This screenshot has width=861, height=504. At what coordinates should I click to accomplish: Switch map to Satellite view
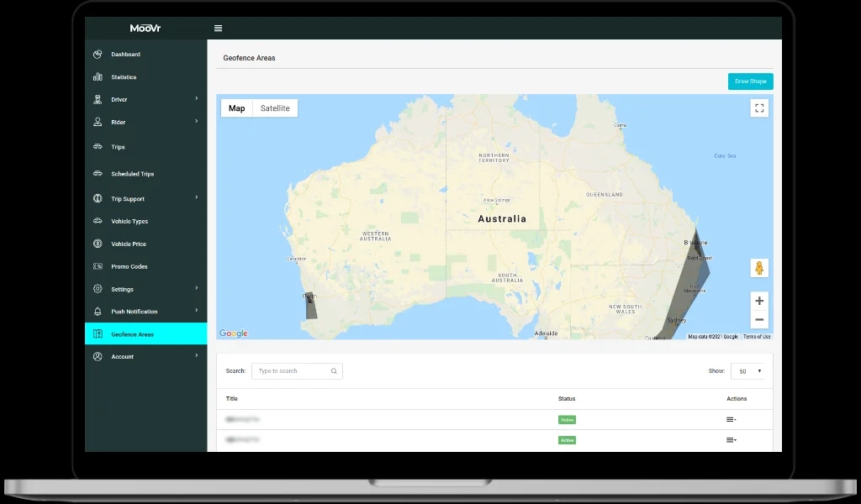(275, 108)
